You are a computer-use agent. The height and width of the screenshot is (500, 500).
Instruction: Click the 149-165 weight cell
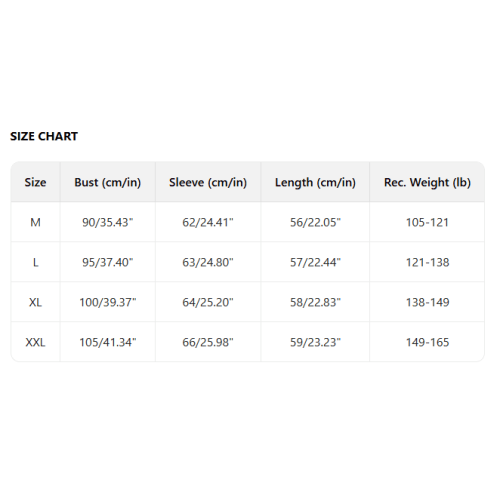pyautogui.click(x=427, y=342)
